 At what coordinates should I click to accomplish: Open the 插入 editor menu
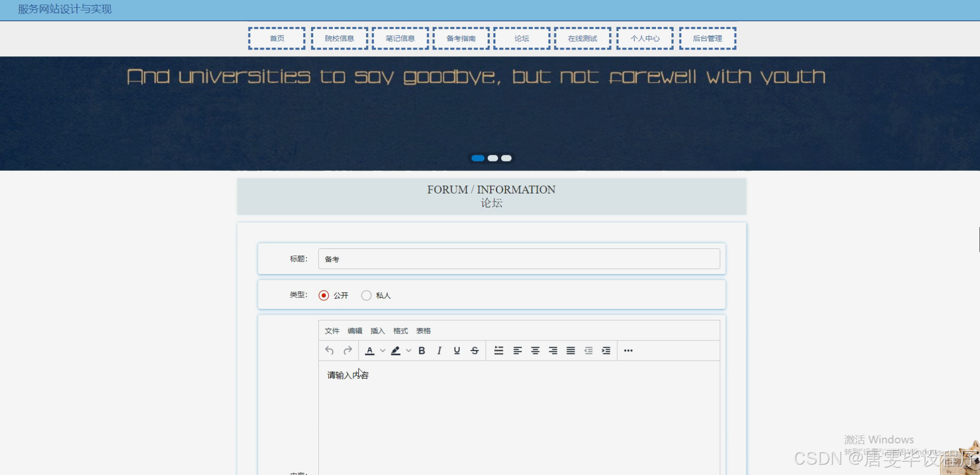point(377,331)
